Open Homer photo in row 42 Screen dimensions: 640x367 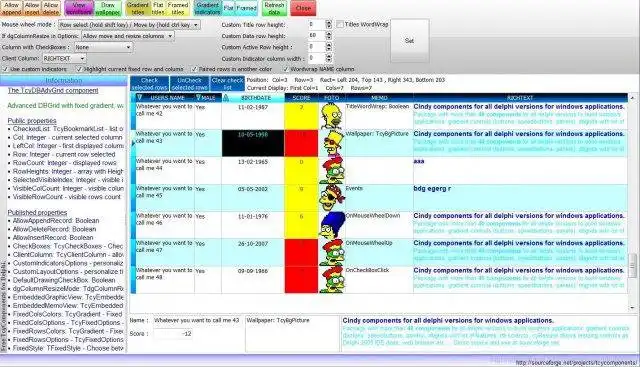(331, 116)
